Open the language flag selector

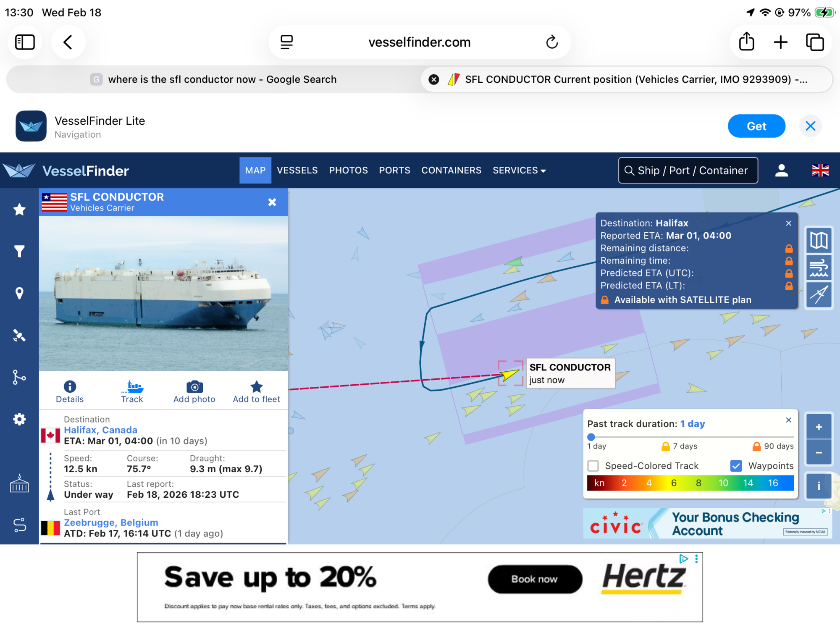click(820, 171)
